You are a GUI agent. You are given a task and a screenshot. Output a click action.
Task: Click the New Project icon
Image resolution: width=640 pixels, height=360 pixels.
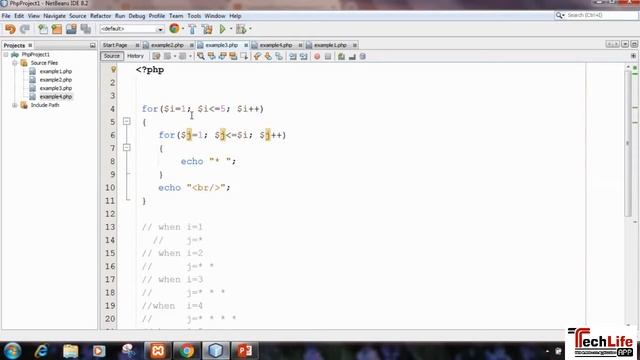click(57, 29)
